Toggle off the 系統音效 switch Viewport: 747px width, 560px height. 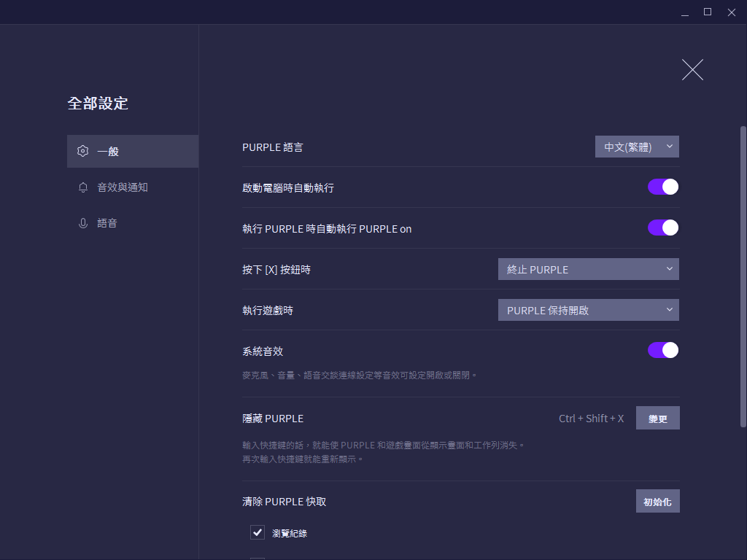coord(662,350)
